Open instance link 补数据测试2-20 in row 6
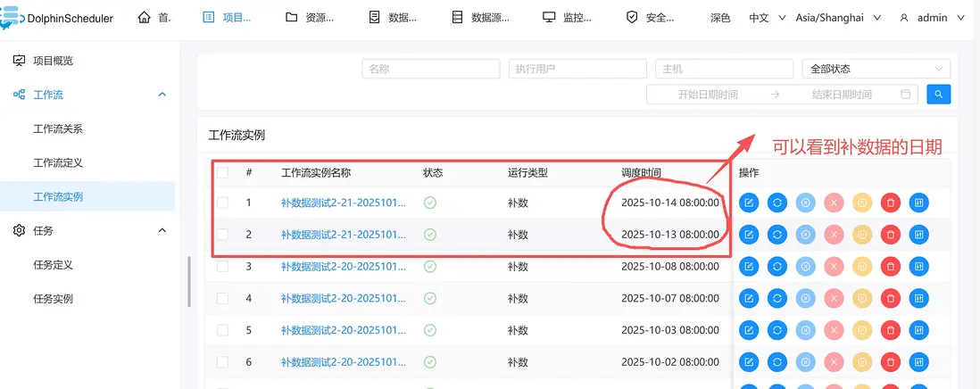 tap(343, 362)
